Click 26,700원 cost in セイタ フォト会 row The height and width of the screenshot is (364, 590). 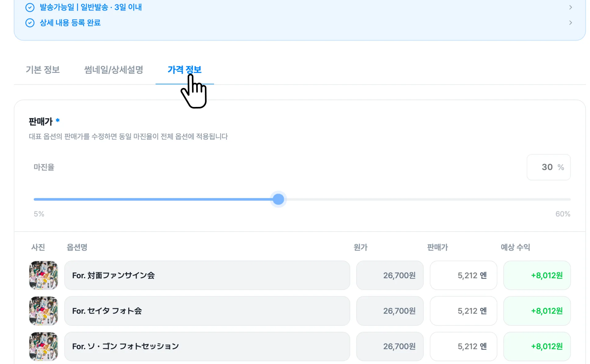pyautogui.click(x=390, y=311)
